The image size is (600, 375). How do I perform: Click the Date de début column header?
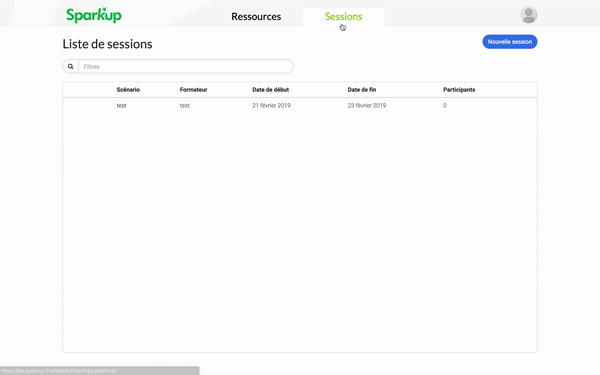[271, 90]
